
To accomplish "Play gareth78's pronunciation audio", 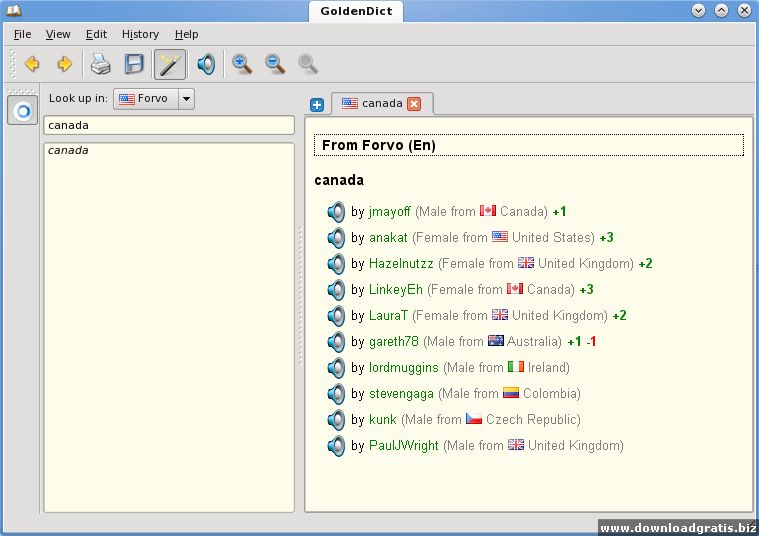I will (336, 342).
